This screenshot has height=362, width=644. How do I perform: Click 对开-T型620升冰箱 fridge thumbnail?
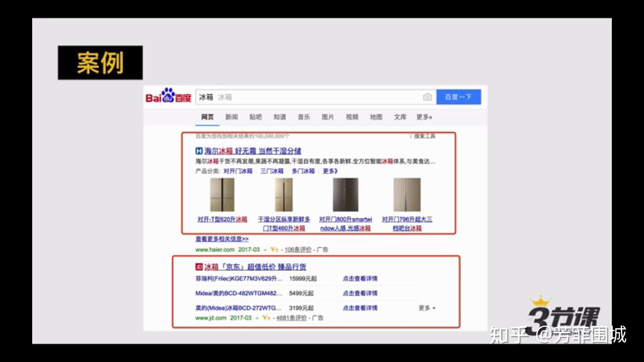point(222,195)
